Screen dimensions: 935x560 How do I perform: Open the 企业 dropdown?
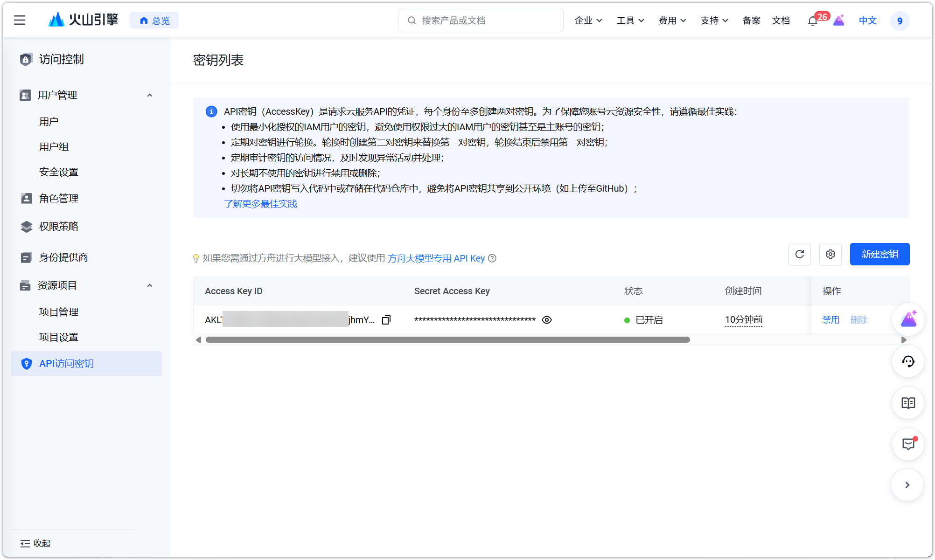click(x=588, y=21)
